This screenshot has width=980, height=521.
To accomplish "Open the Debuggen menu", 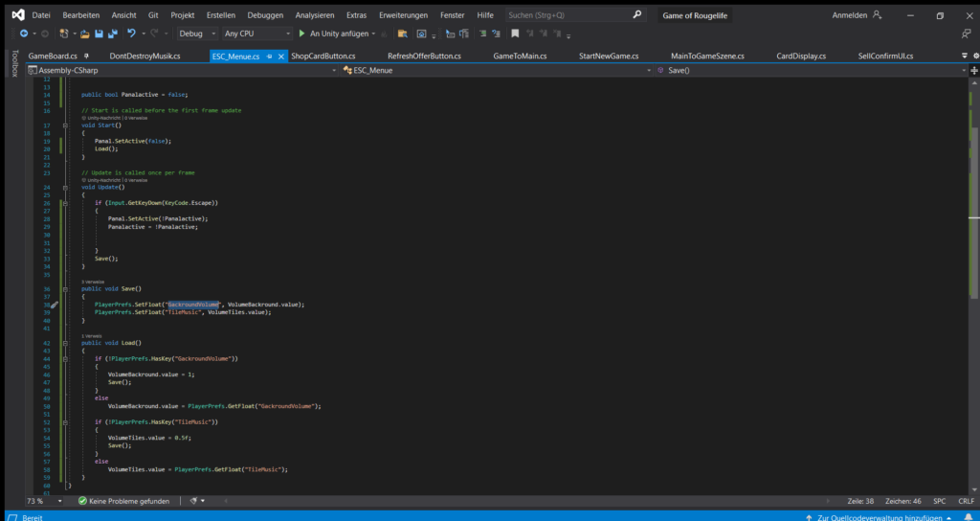I will click(x=264, y=15).
